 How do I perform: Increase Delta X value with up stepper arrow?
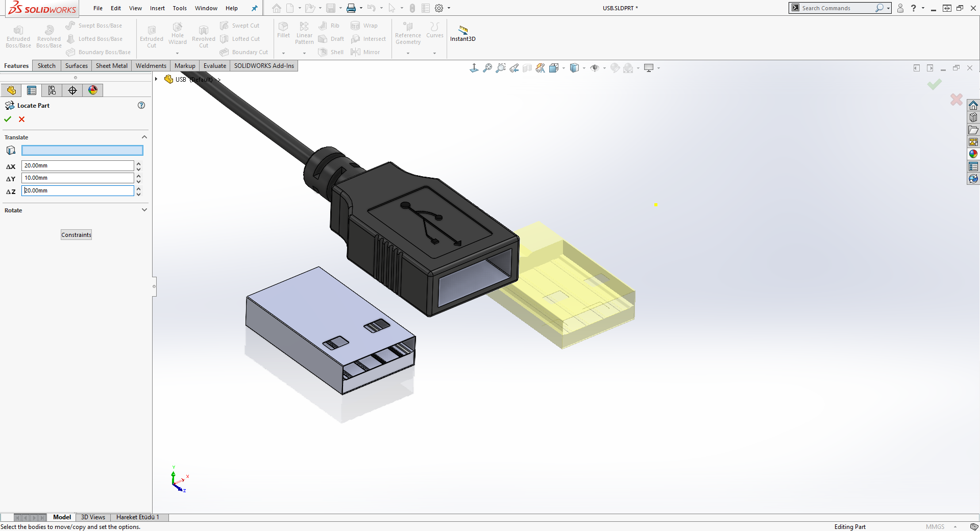click(x=138, y=163)
